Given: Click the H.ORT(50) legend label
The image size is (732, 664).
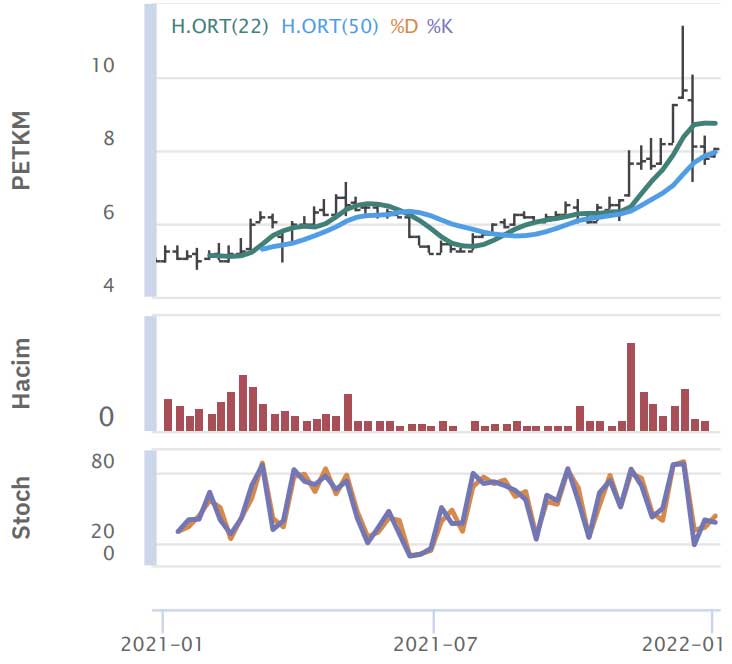Looking at the screenshot, I should coord(330,26).
